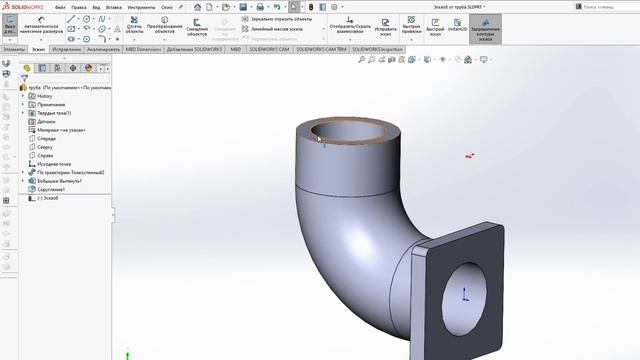The image size is (640, 360).
Task: Open the Print dropdown arrow
Action: (268, 7)
